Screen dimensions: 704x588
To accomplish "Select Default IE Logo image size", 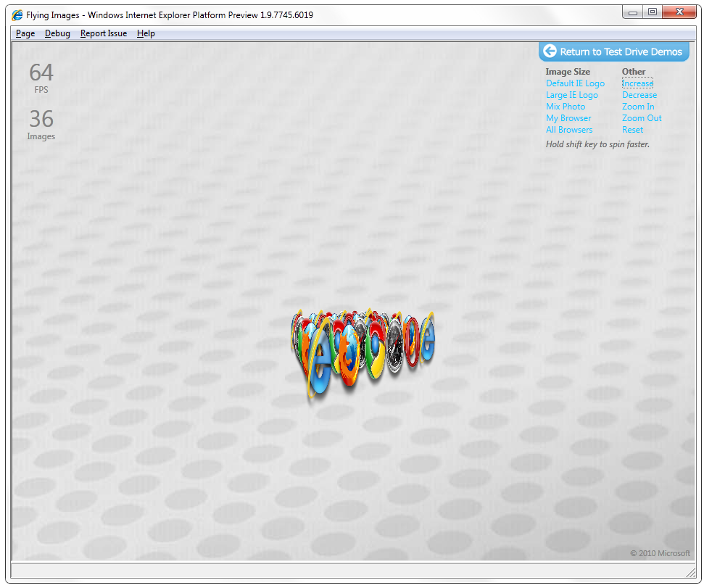I will click(575, 83).
